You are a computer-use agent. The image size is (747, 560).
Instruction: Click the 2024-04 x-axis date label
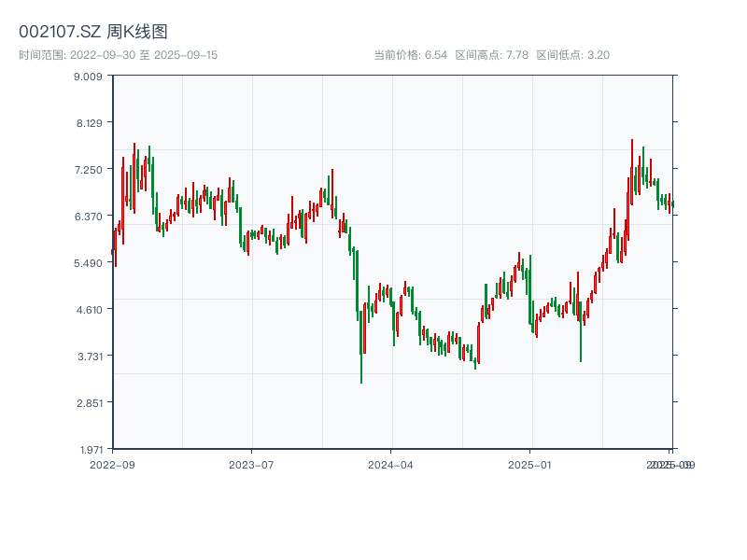tap(391, 464)
